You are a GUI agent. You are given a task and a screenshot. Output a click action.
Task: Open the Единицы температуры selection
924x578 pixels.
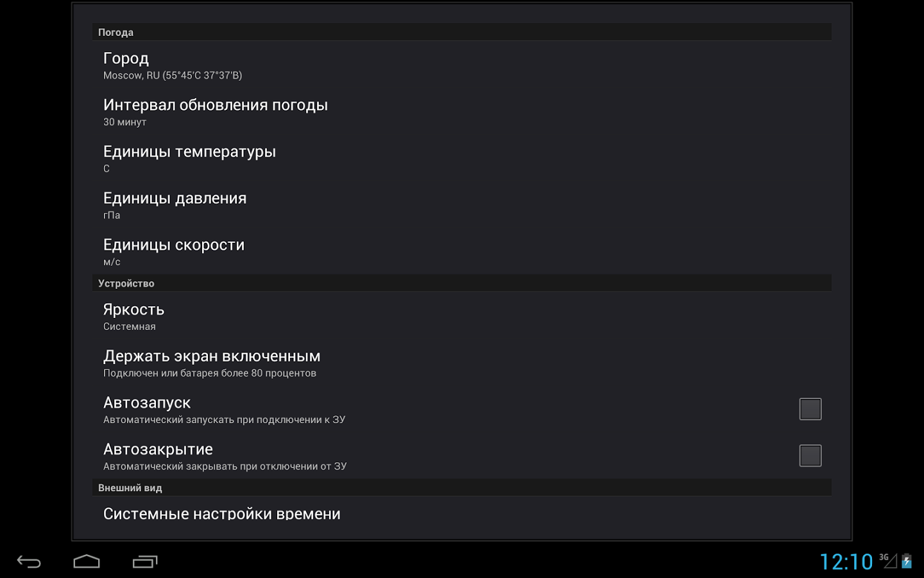tap(462, 159)
